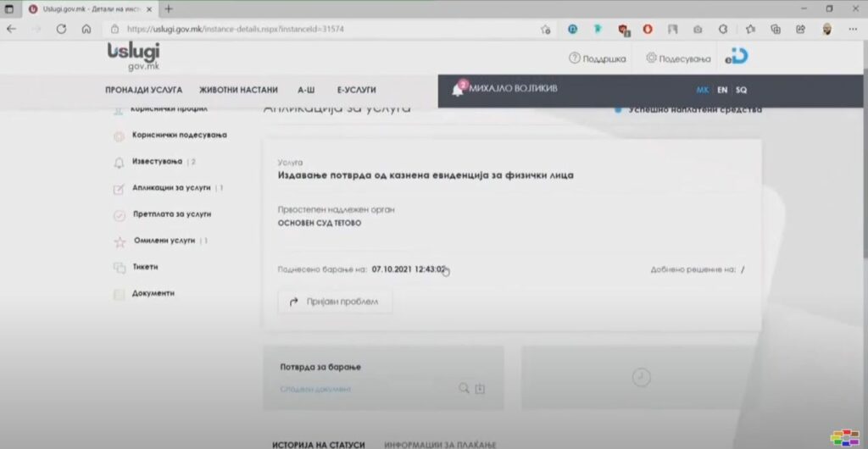Open the browser three-dot settings menu
The height and width of the screenshot is (449, 868).
click(x=853, y=29)
